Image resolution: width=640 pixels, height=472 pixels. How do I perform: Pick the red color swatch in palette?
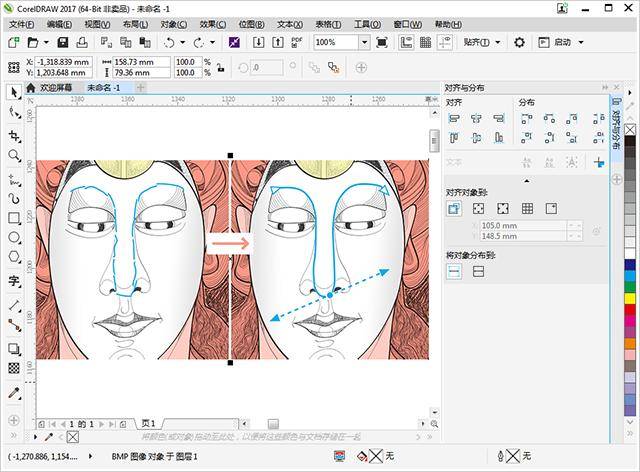coord(630,310)
